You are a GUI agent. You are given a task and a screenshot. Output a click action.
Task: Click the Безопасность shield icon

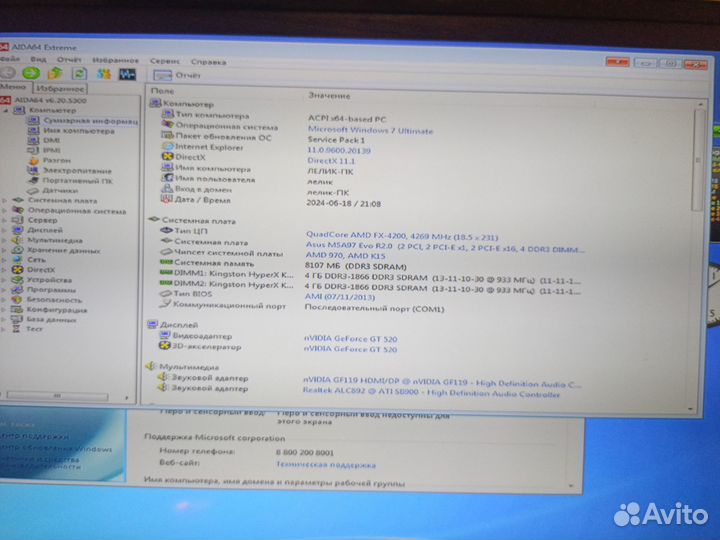point(17,299)
